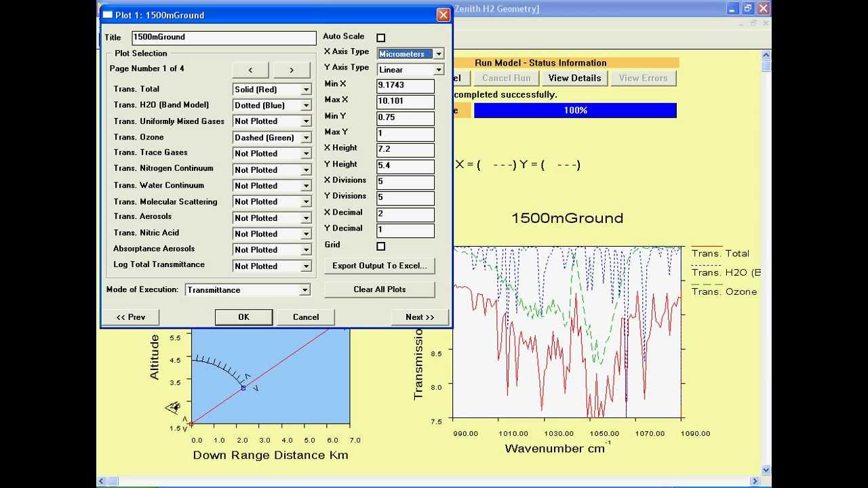Click the observer eye icon in geometry plot
The image size is (868, 488).
[174, 407]
